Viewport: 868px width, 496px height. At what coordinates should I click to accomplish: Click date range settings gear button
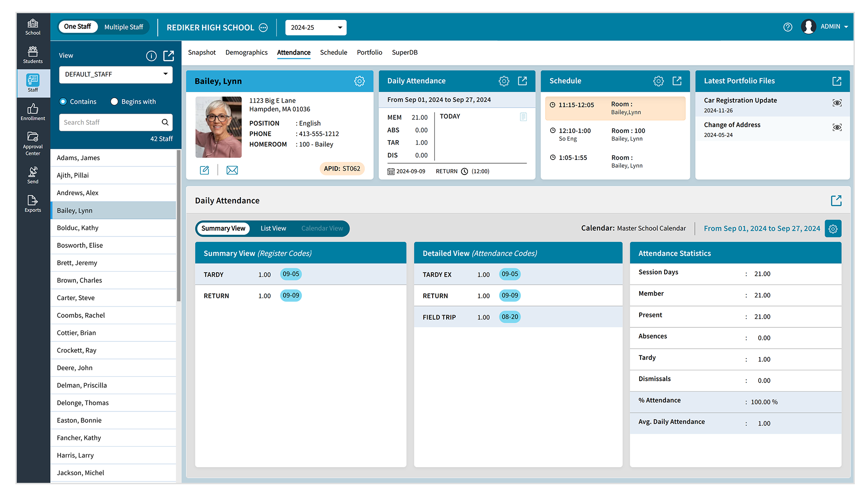(833, 229)
